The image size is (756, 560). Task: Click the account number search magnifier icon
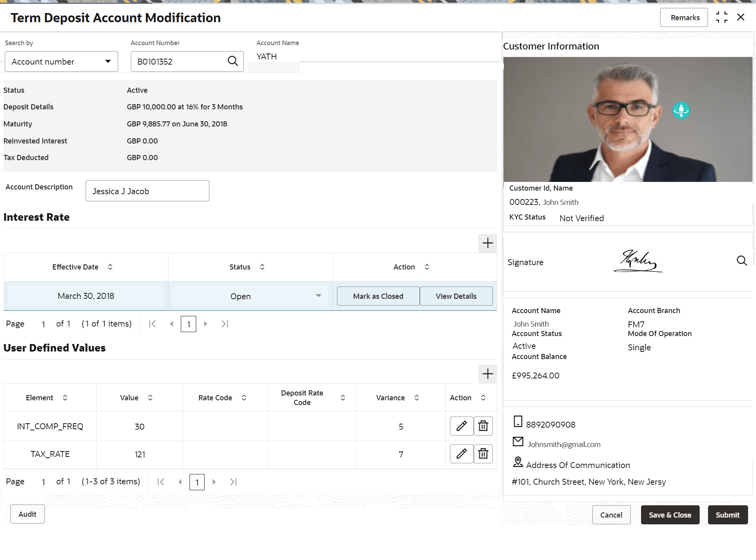[233, 61]
